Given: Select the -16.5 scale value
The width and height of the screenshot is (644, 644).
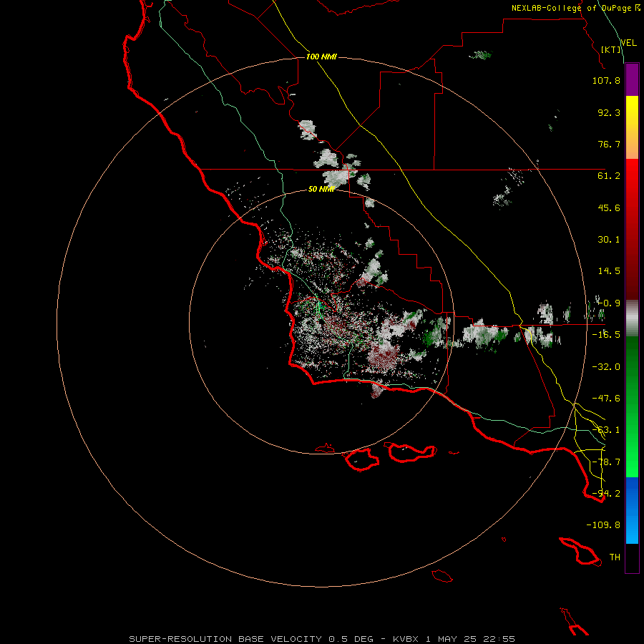Looking at the screenshot, I should click(x=606, y=335).
